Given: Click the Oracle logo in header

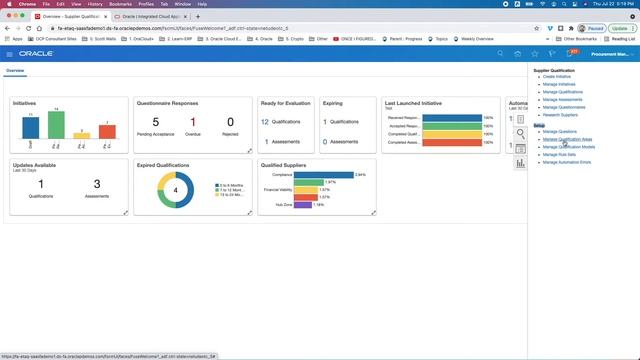Looking at the screenshot, I should click(x=36, y=53).
